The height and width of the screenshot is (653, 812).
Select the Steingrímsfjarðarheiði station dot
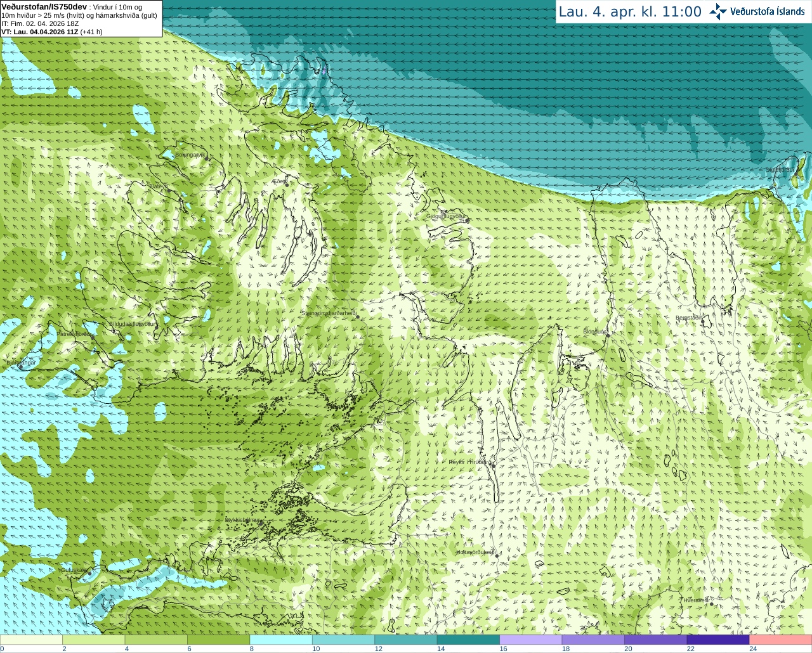[x=357, y=316]
